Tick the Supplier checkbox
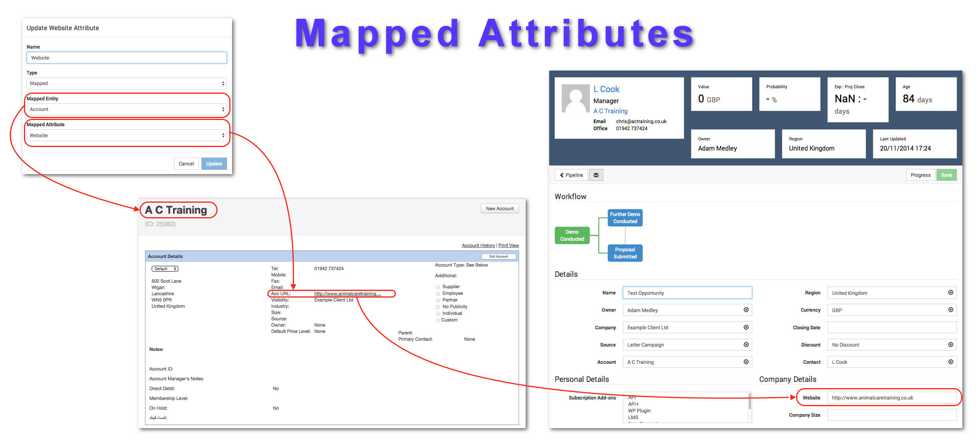980x445 pixels. tap(438, 287)
